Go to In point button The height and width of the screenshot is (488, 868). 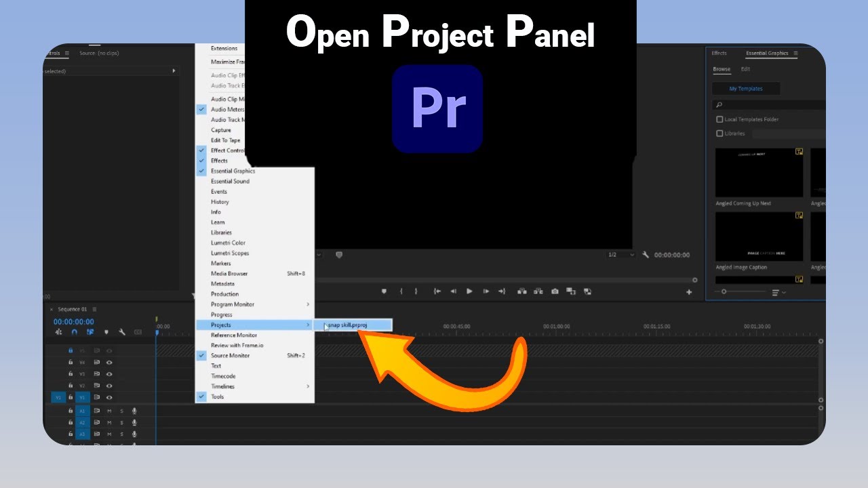(437, 291)
